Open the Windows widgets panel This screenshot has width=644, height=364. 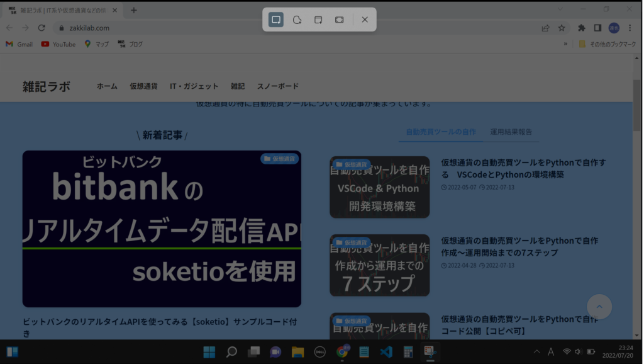point(13,351)
